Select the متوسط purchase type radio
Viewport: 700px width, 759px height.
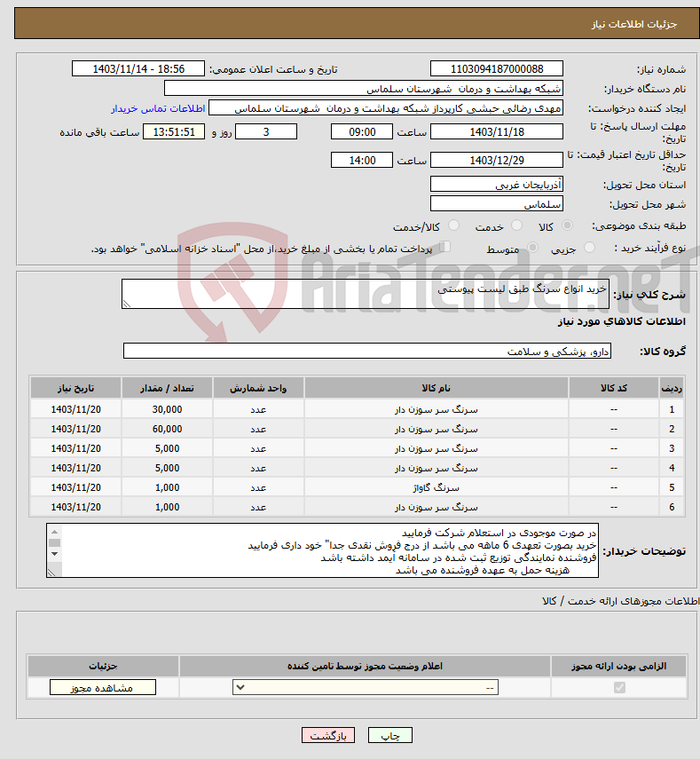tap(532, 248)
